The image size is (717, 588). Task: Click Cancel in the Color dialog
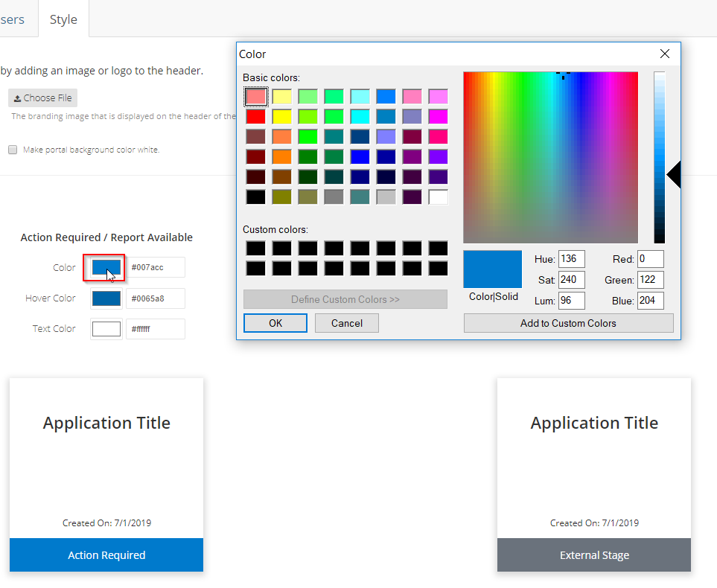tap(347, 323)
